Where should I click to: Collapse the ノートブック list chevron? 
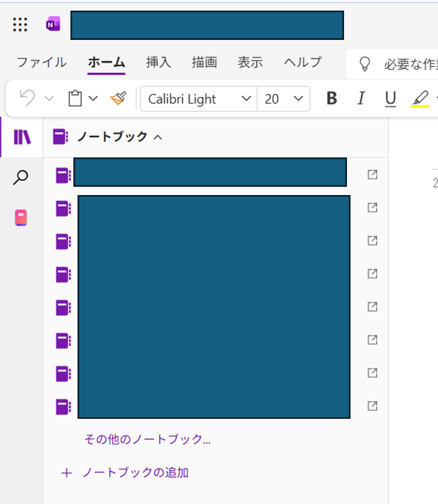158,137
